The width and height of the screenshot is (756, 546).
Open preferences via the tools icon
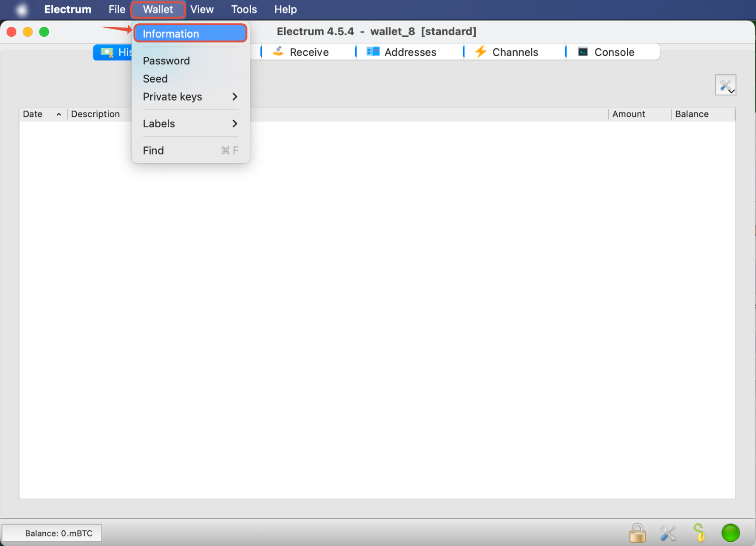[668, 533]
